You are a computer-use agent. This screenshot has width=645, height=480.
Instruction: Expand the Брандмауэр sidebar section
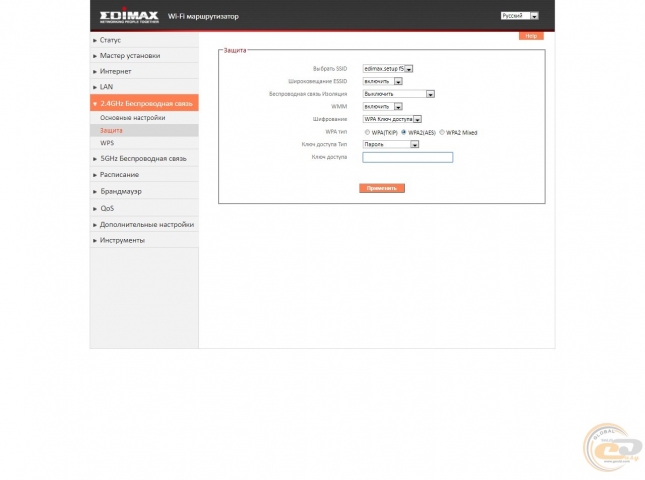point(144,191)
